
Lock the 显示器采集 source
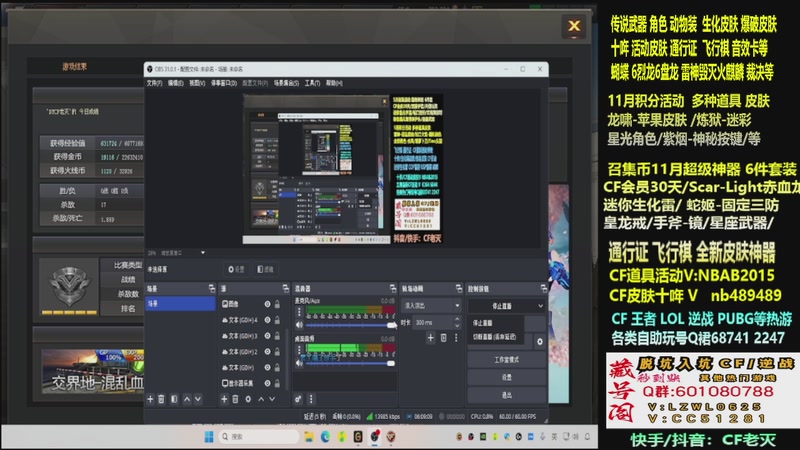(278, 383)
